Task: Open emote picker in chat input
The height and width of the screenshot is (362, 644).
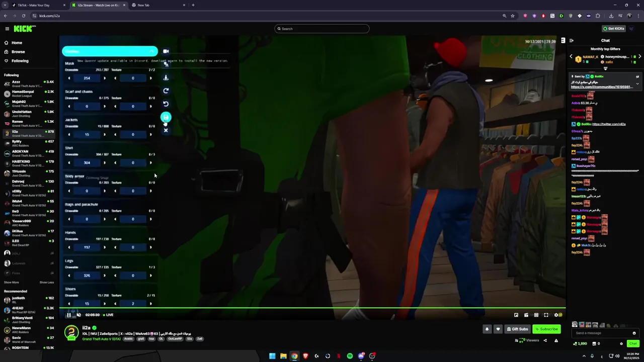Action: pyautogui.click(x=634, y=333)
